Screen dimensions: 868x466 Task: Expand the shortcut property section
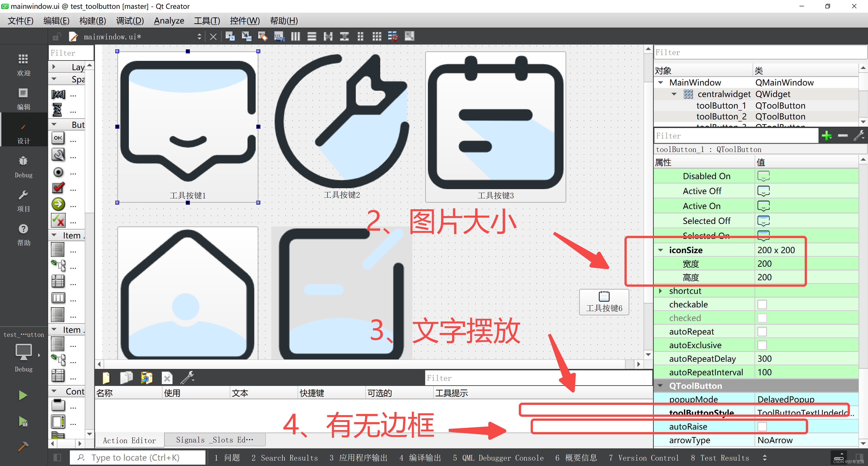click(x=661, y=291)
